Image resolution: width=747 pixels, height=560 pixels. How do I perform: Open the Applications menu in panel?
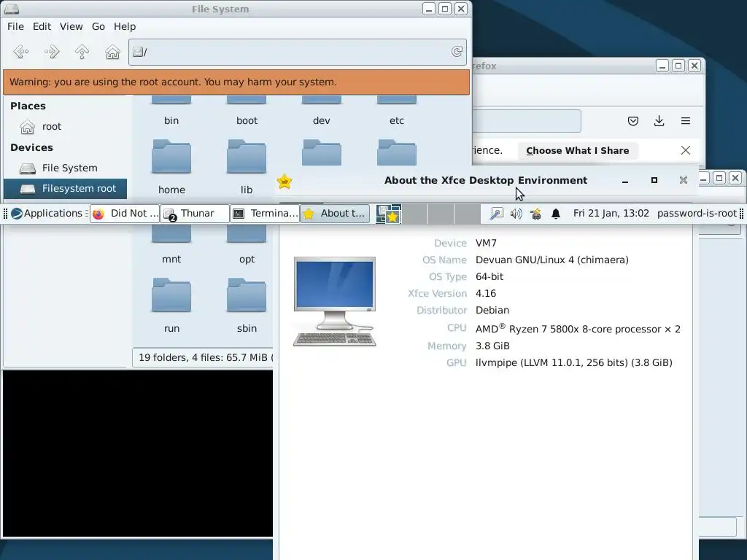[49, 214]
